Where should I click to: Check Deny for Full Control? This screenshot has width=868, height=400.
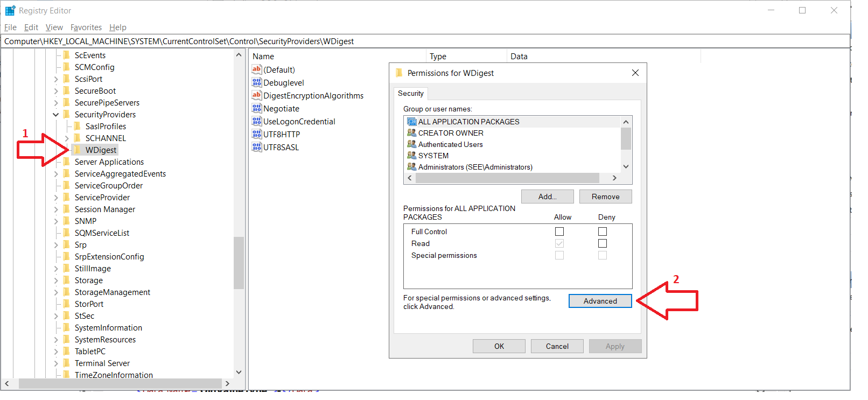tap(603, 231)
